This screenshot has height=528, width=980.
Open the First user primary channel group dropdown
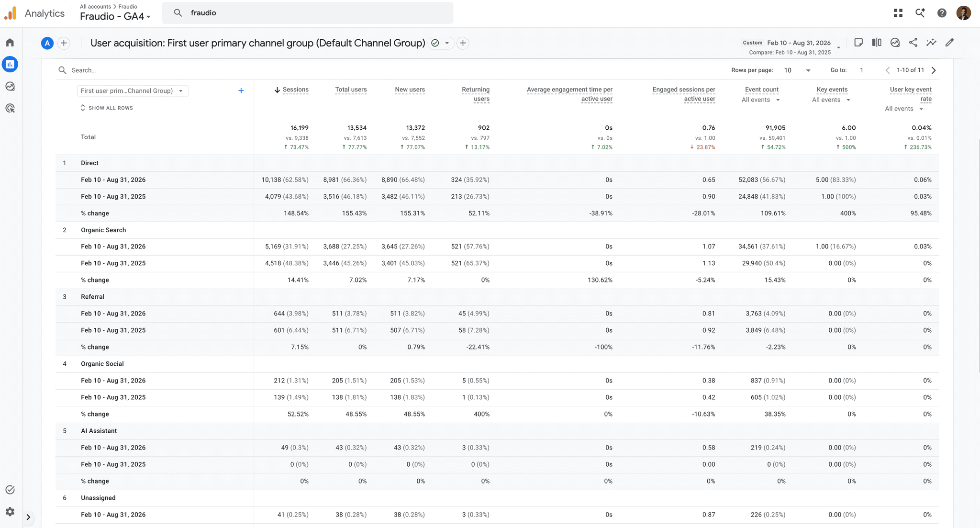point(133,91)
